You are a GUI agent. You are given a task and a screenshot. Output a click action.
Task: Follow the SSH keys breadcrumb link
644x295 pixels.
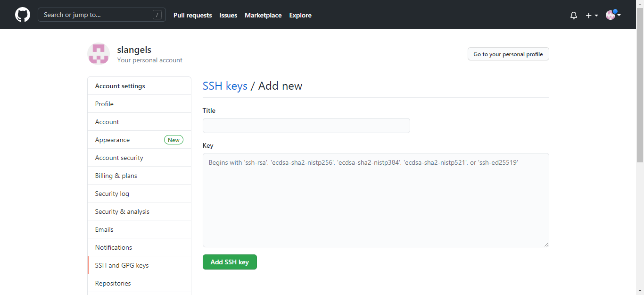pos(225,86)
